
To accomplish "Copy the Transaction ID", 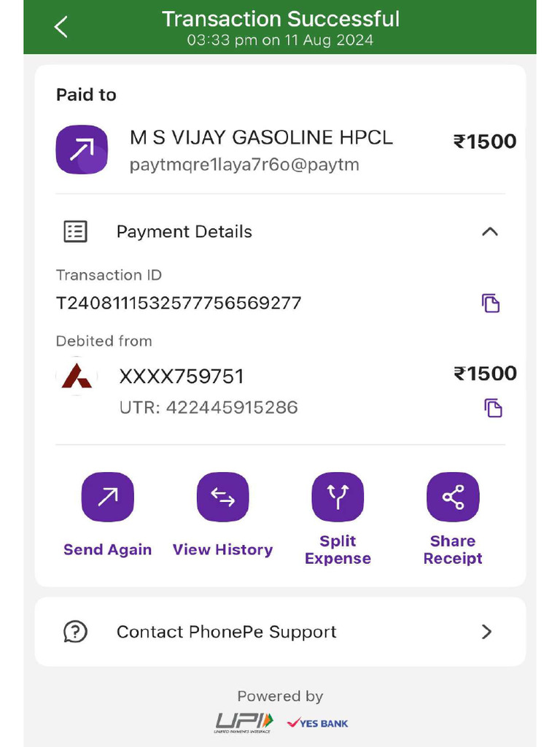I will 491,303.
